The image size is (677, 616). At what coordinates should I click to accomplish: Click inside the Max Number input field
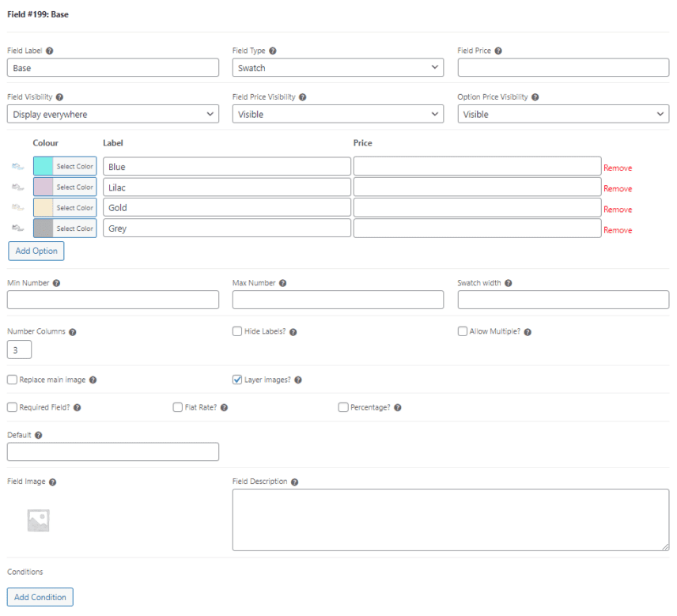[x=338, y=300]
